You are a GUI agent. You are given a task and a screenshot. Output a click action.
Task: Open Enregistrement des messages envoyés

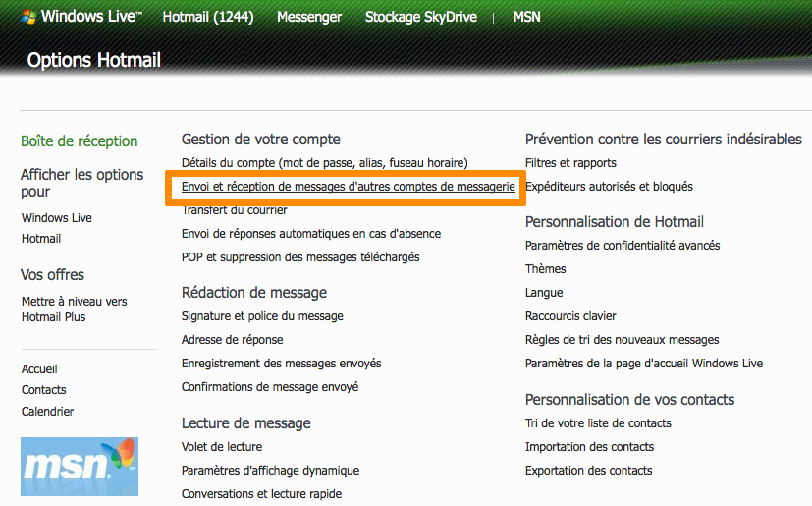coord(281,364)
